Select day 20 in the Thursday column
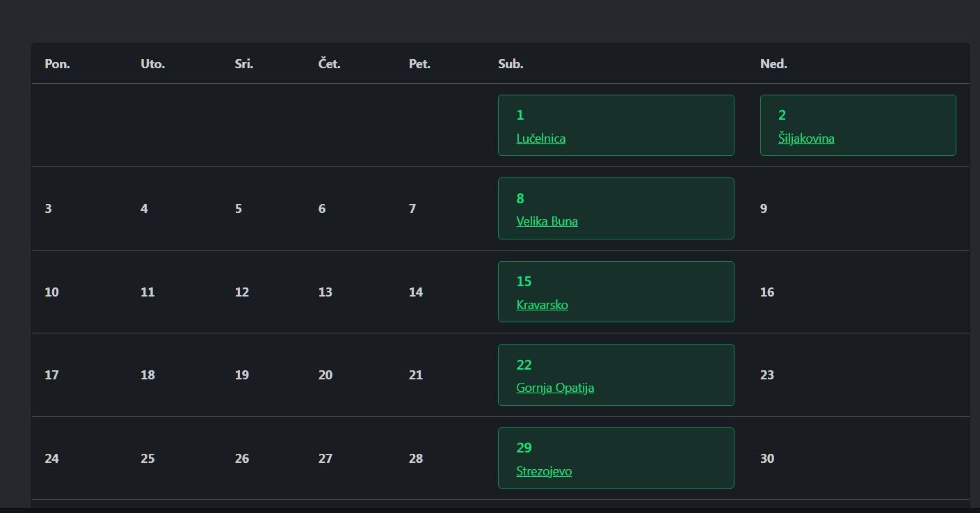Image resolution: width=980 pixels, height=513 pixels. 326,375
